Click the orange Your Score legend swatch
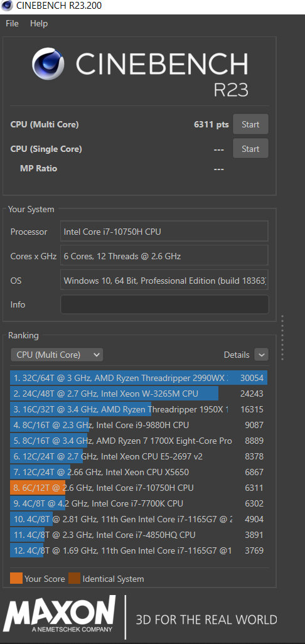The image size is (305, 644). coord(16,578)
